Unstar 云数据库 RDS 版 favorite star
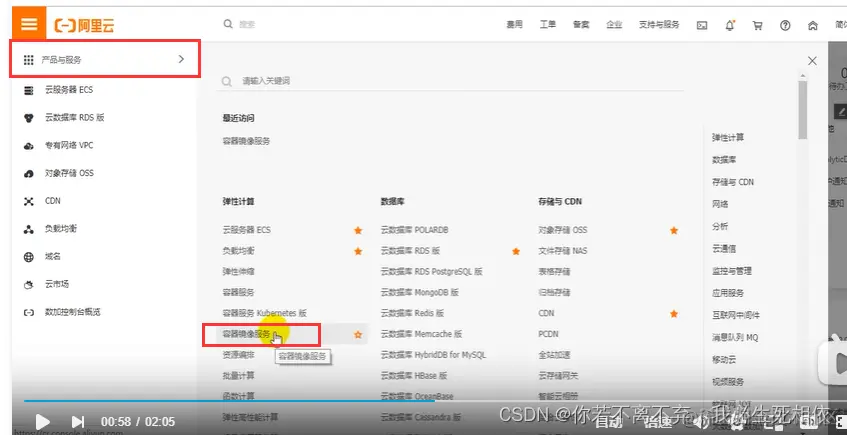The height and width of the screenshot is (435, 847). click(516, 251)
